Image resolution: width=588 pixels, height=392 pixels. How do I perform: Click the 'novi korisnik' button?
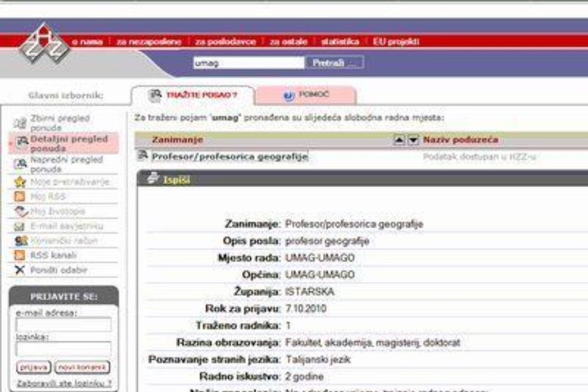pyautogui.click(x=82, y=367)
